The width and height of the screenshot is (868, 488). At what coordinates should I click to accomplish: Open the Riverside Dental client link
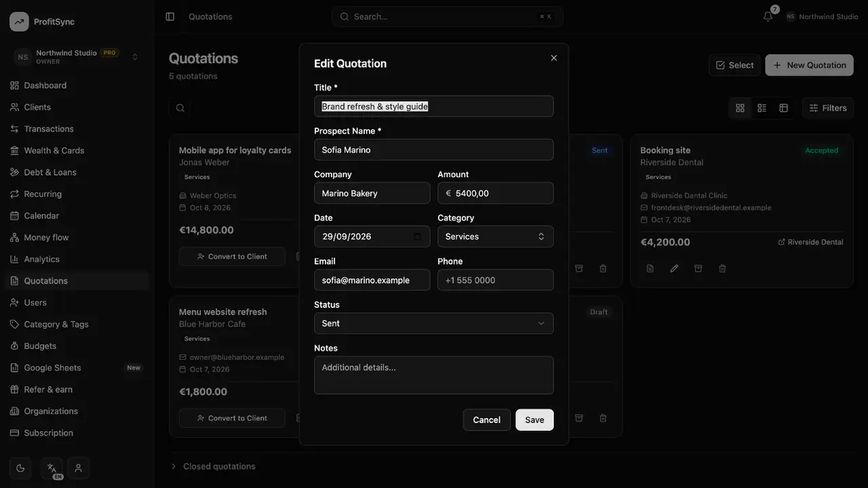tap(810, 242)
